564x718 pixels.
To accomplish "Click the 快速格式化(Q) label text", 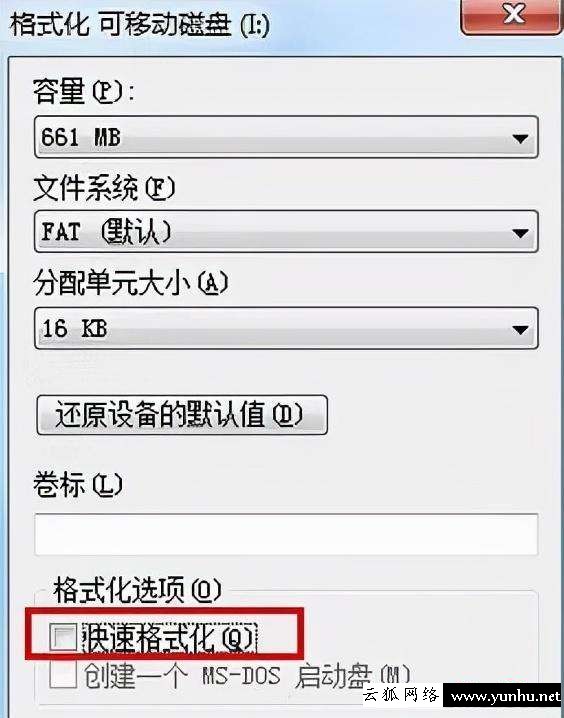I will click(168, 637).
